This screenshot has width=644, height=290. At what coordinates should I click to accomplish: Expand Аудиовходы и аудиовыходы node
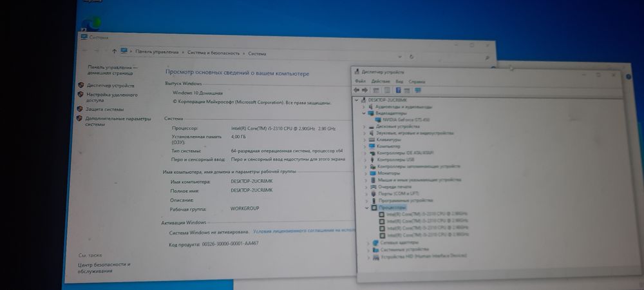coord(364,106)
